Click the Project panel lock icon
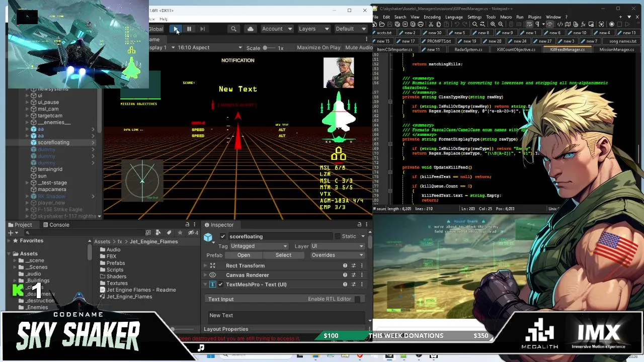 (187, 225)
